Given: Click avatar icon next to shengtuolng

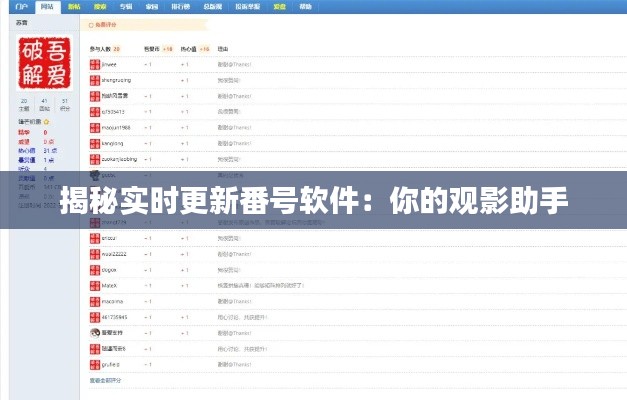Looking at the screenshot, I should click(95, 80).
